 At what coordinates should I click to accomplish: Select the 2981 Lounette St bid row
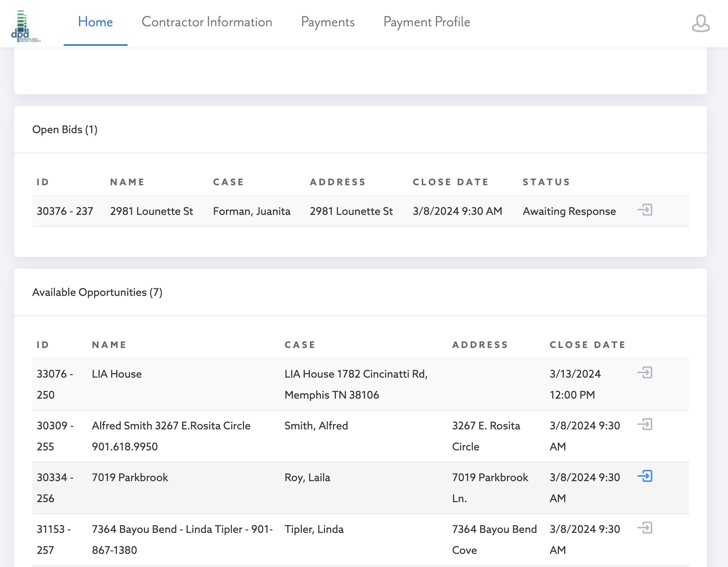(151, 211)
